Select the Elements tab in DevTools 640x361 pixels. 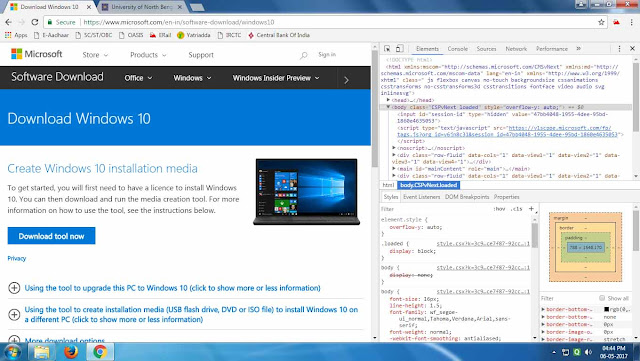[427, 49]
